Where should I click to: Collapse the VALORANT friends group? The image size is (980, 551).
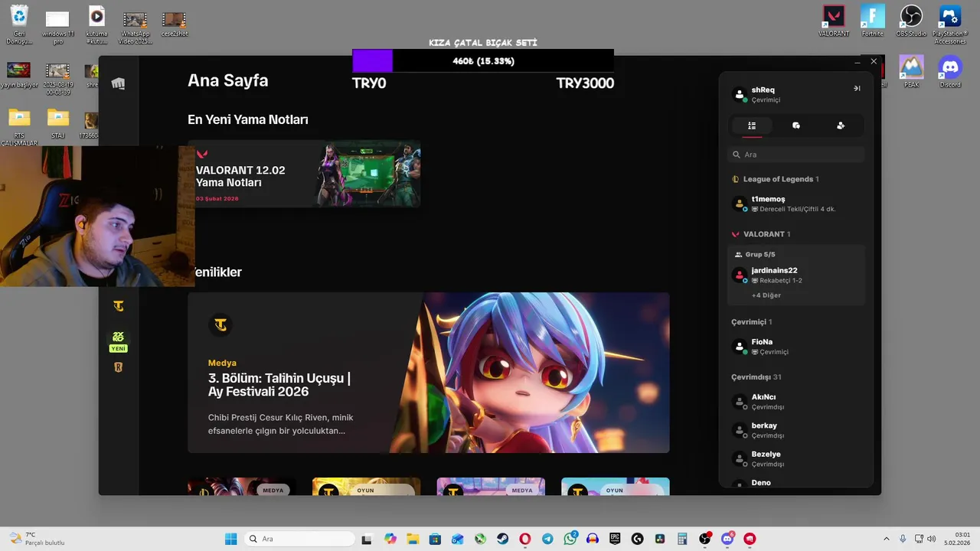pos(761,234)
